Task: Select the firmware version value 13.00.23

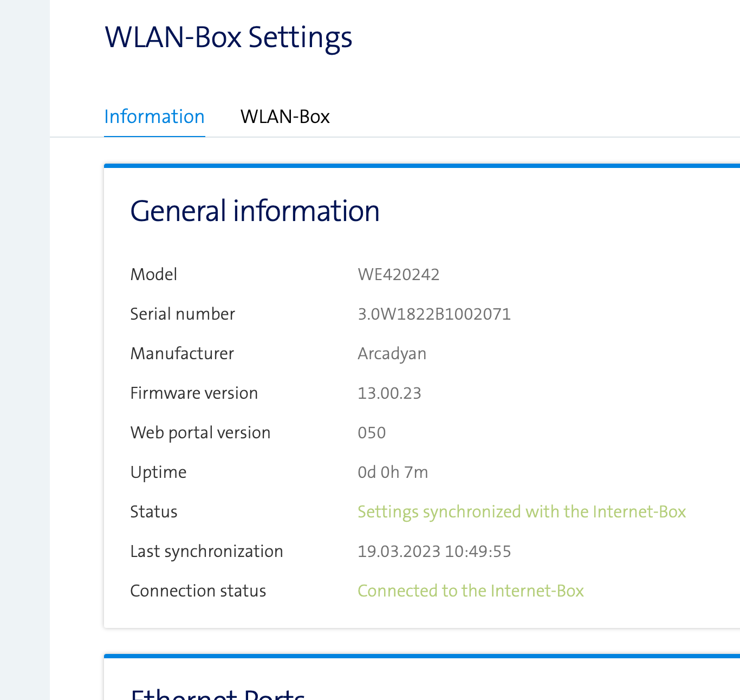Action: point(389,393)
